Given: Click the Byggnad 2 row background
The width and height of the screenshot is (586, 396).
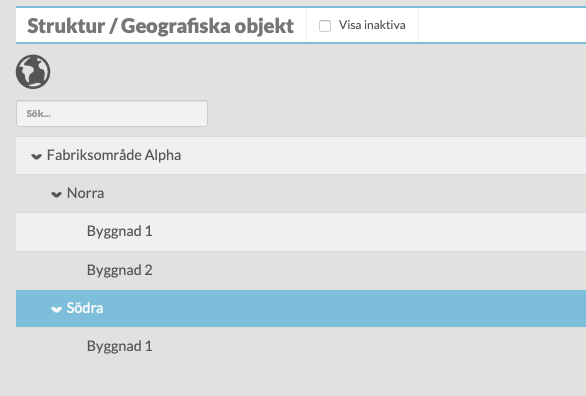Looking at the screenshot, I should click(336, 270).
